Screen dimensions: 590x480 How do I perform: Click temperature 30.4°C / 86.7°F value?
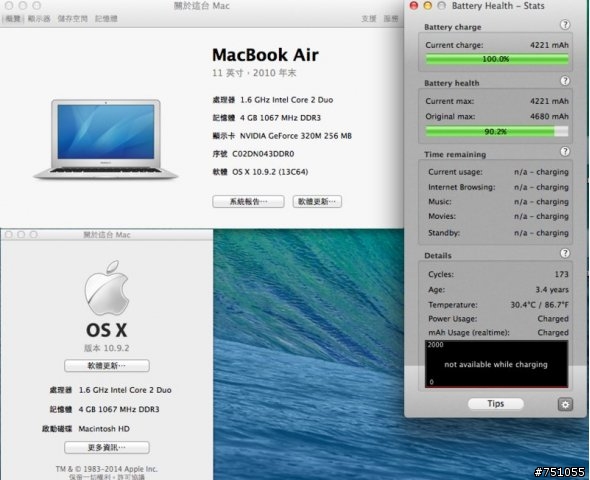coord(539,305)
